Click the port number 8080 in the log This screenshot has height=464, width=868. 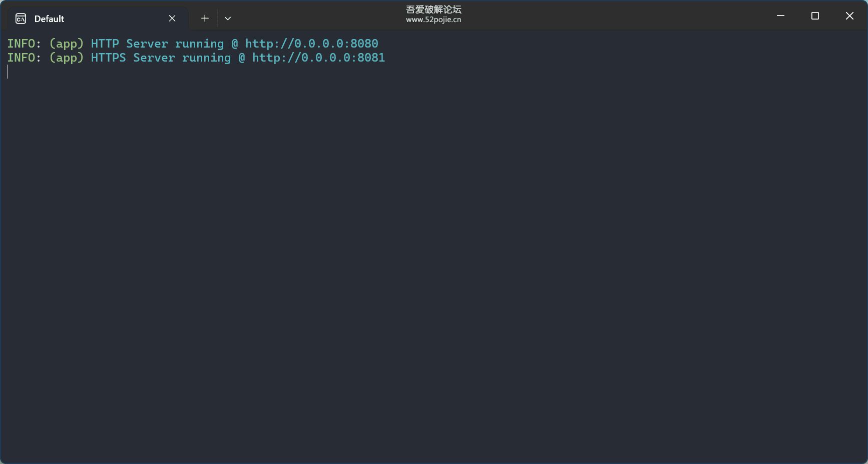point(364,44)
